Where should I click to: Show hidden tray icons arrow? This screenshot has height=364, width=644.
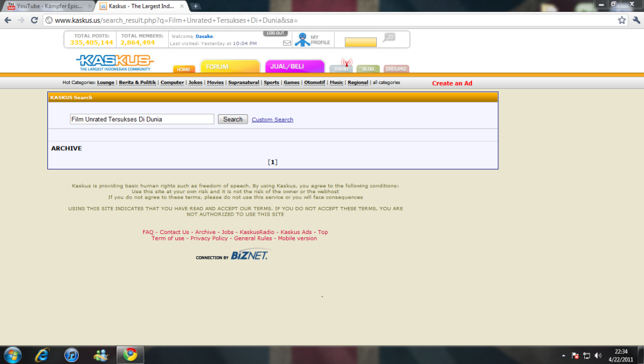[x=563, y=356]
